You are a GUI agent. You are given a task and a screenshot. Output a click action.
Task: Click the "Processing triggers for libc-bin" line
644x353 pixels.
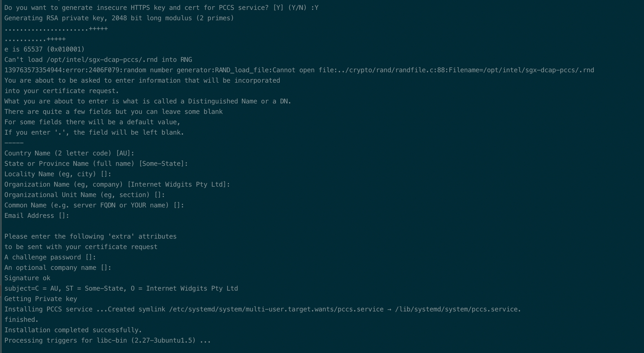[x=107, y=340]
